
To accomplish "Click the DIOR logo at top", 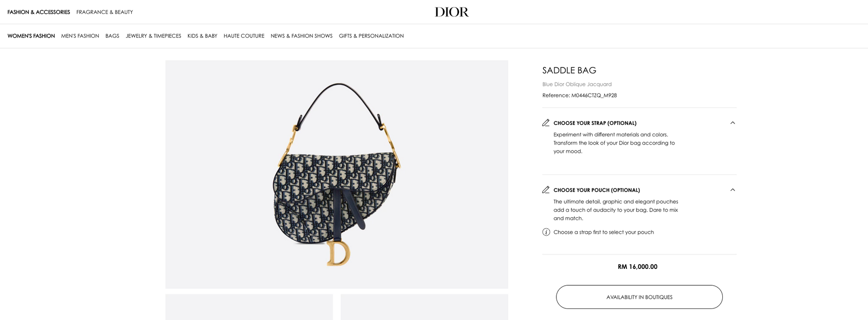I will coord(451,12).
